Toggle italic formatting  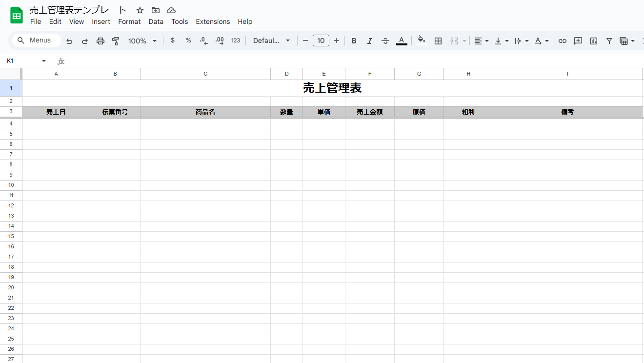click(370, 41)
